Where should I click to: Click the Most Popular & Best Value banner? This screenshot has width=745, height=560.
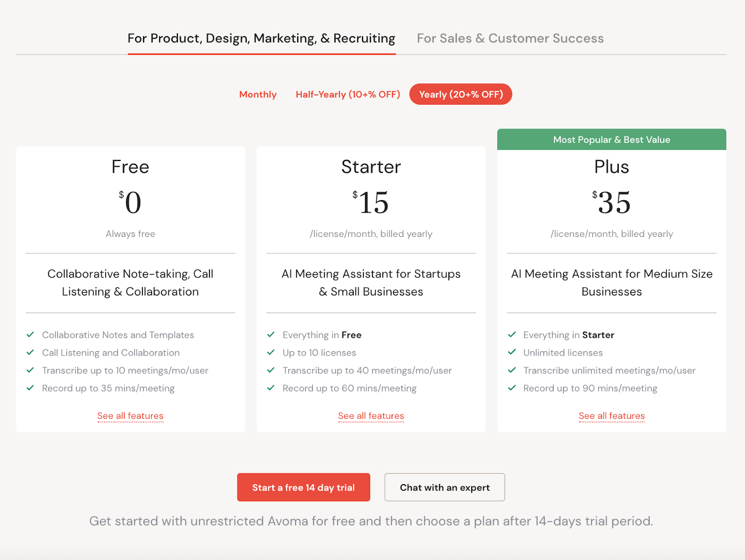click(x=611, y=140)
